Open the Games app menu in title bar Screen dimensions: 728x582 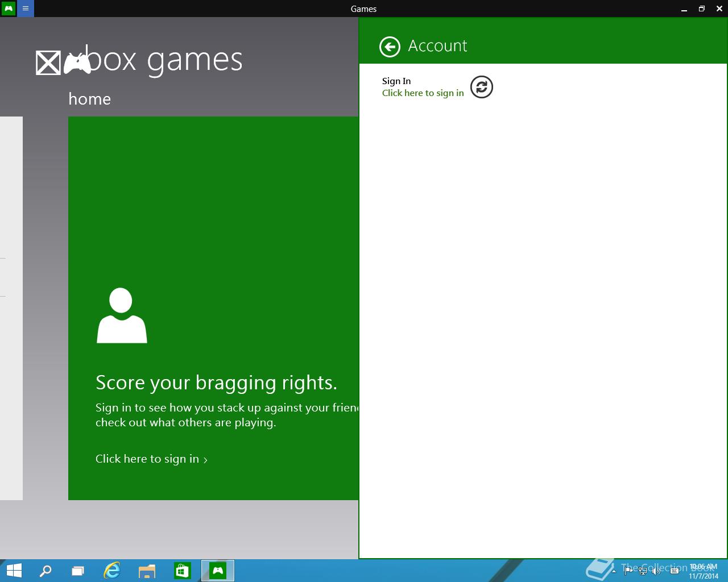(x=26, y=9)
